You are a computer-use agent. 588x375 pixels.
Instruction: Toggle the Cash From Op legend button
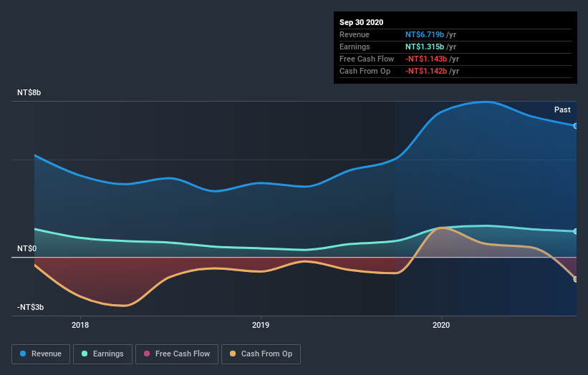(261, 354)
